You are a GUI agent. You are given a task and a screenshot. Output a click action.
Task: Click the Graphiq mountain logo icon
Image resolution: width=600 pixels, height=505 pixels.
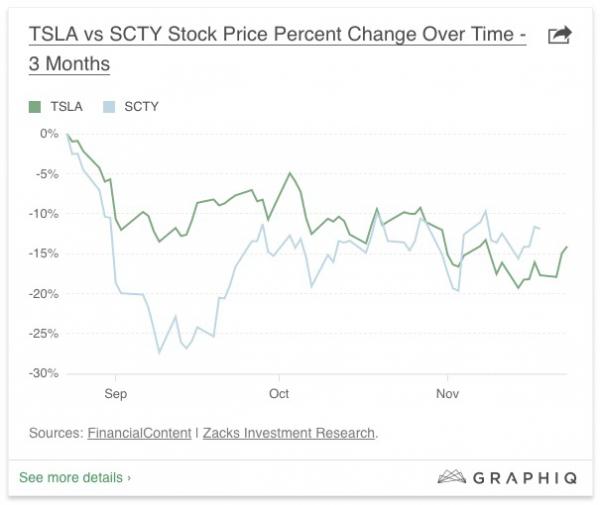[452, 477]
